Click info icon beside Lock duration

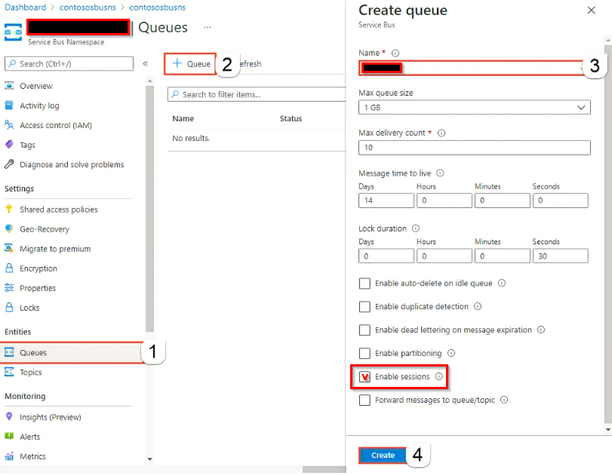coord(416,228)
